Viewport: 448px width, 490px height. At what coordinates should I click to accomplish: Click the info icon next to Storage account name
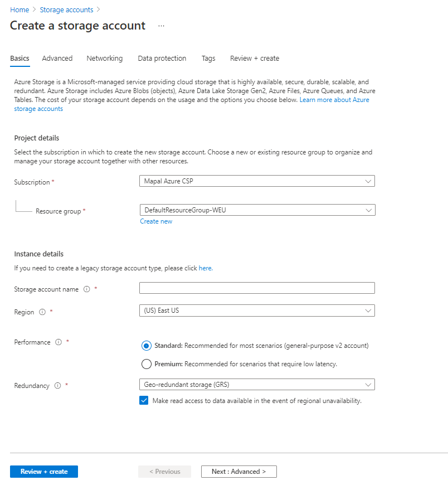(86, 289)
